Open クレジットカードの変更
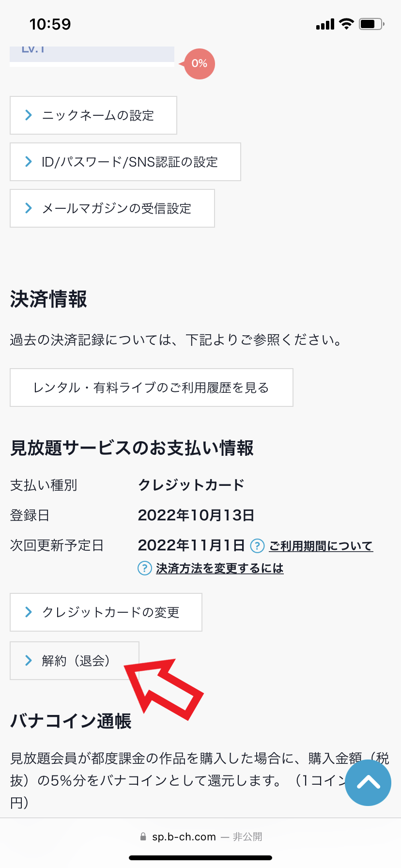 [106, 612]
